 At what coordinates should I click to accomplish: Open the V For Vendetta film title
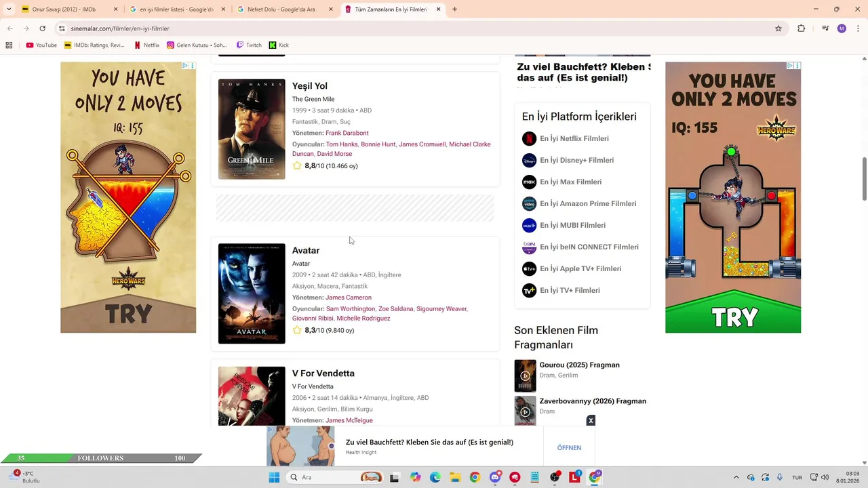323,373
